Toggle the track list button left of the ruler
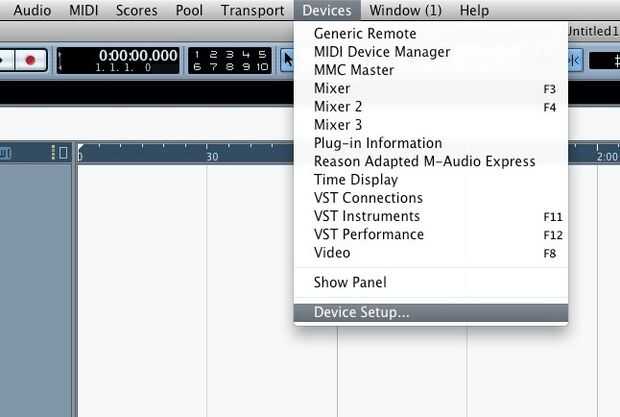620x417 pixels. tap(63, 153)
